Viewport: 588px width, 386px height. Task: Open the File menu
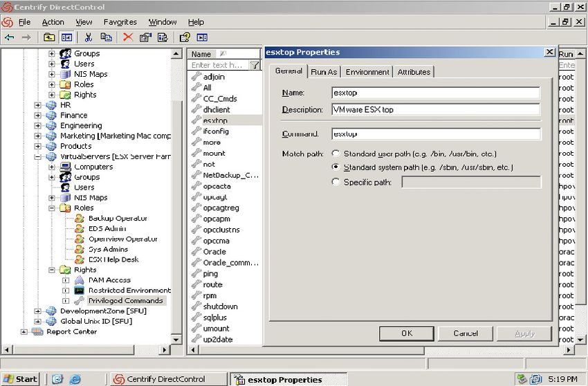coord(24,22)
